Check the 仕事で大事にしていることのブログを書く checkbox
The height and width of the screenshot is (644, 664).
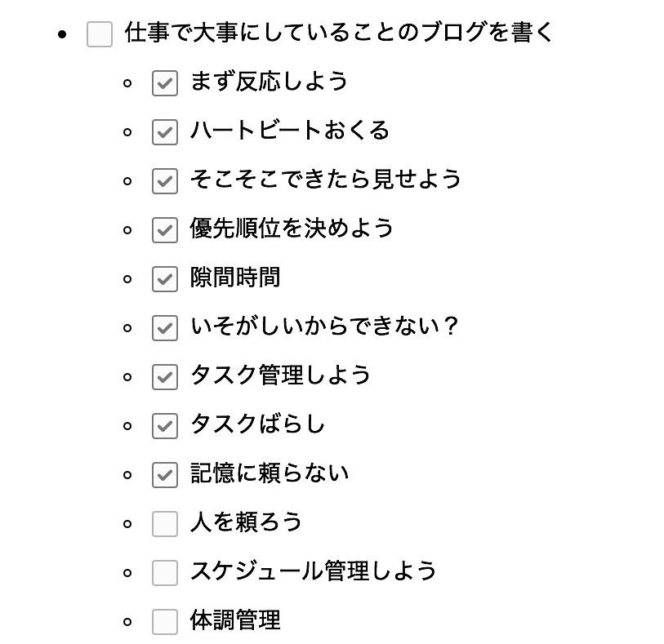point(100,34)
